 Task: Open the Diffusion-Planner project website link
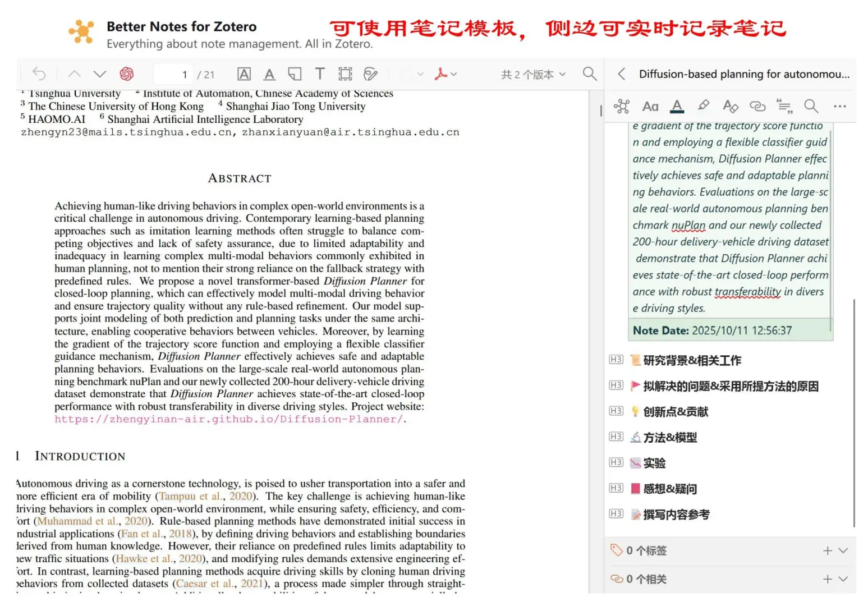(228, 419)
